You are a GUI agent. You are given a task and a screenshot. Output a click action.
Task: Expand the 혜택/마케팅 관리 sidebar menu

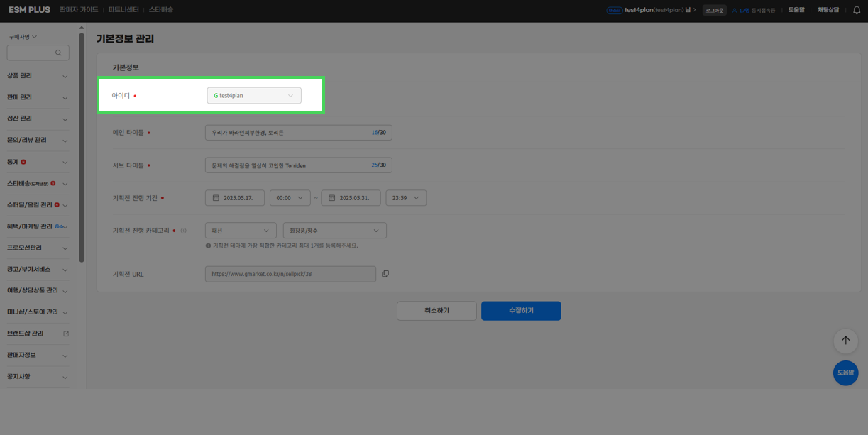click(38, 226)
